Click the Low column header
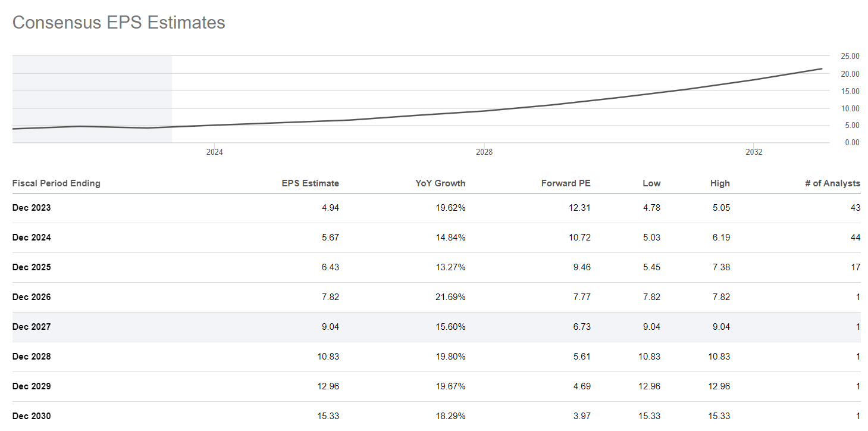The height and width of the screenshot is (431, 868). click(x=651, y=183)
